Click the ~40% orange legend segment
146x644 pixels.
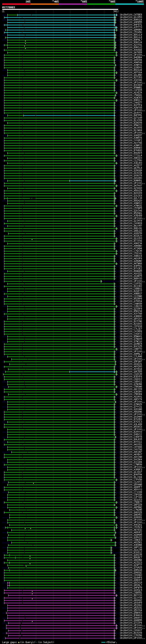tap(45, 4)
